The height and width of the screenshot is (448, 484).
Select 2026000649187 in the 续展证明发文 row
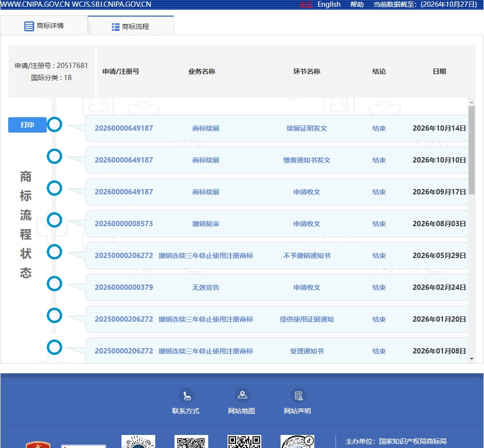124,128
